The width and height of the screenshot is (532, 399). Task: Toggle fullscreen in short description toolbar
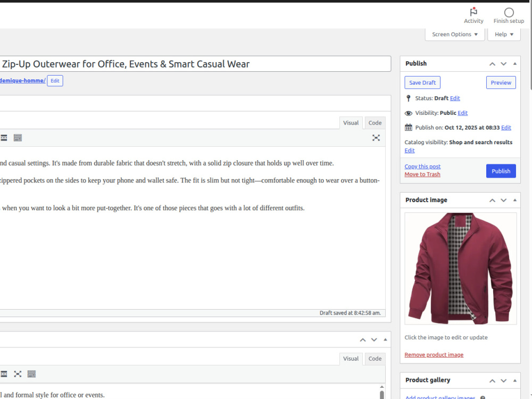coord(18,374)
